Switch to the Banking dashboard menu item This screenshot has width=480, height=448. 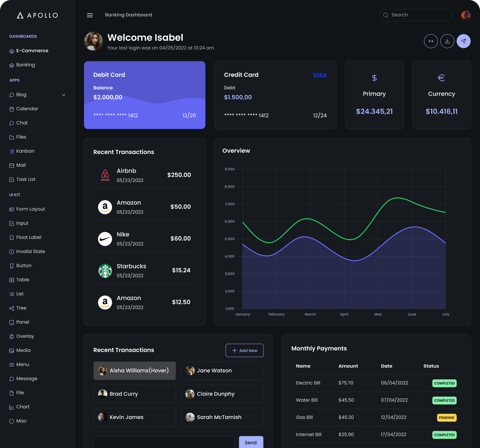[26, 65]
